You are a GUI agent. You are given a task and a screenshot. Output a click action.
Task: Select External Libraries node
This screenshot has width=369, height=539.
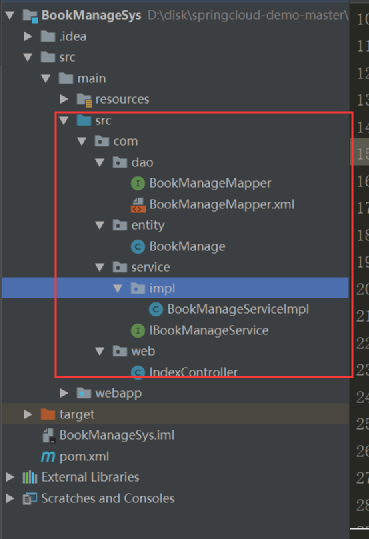point(90,477)
